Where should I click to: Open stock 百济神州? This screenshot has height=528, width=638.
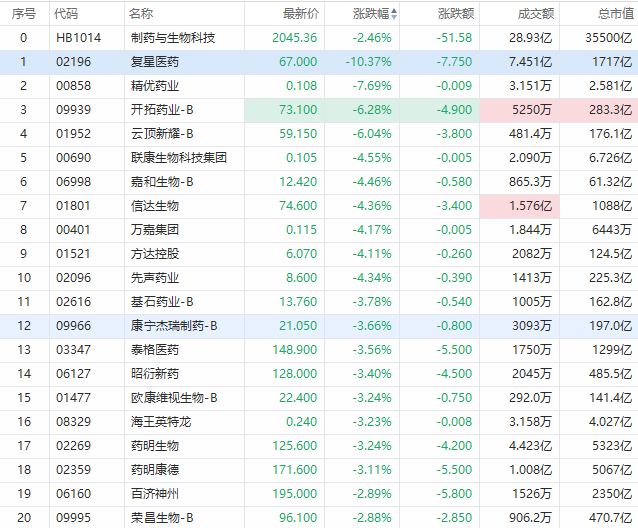pyautogui.click(x=155, y=494)
